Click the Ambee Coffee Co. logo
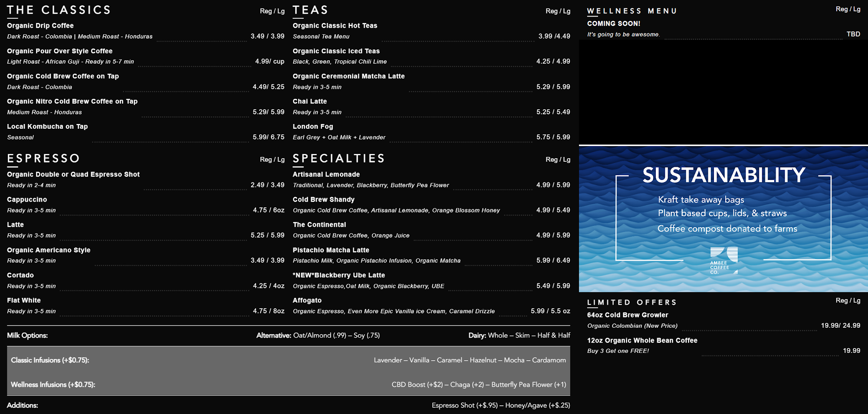Screen dimensions: 868x414 pos(723,261)
